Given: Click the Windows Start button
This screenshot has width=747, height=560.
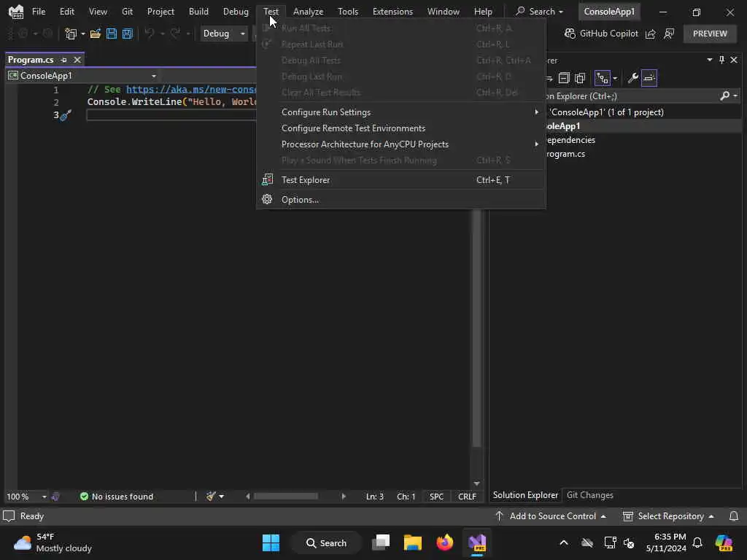Looking at the screenshot, I should (x=271, y=542).
